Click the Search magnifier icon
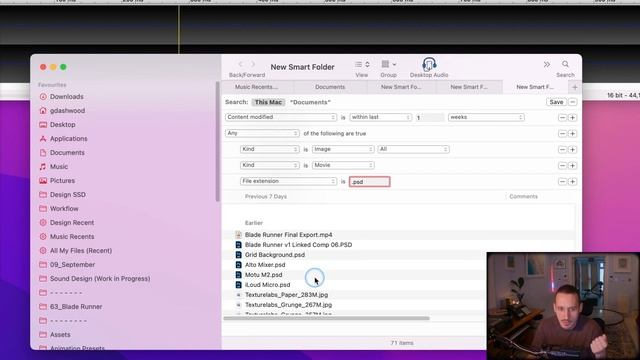Viewport: 640px width, 360px height. (x=565, y=64)
